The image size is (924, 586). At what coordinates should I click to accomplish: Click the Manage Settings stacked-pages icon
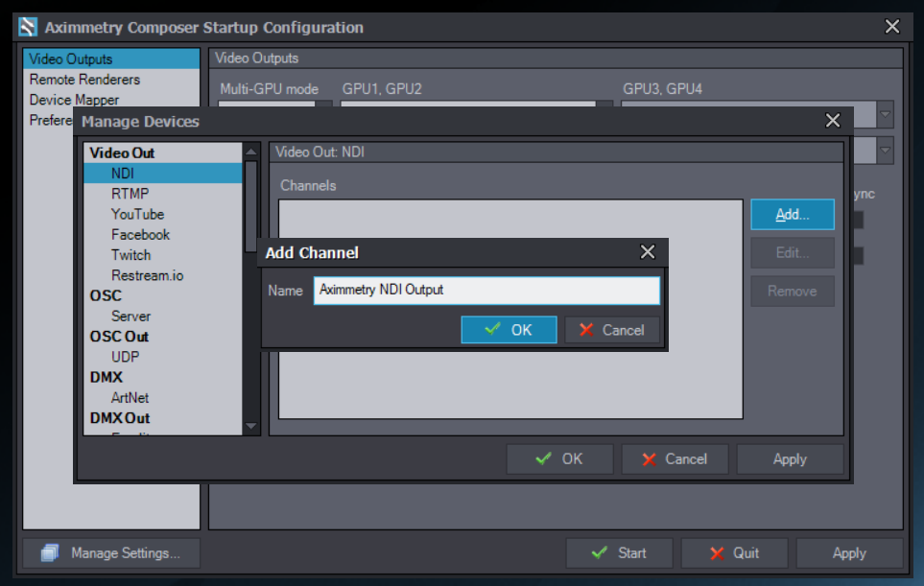point(50,553)
